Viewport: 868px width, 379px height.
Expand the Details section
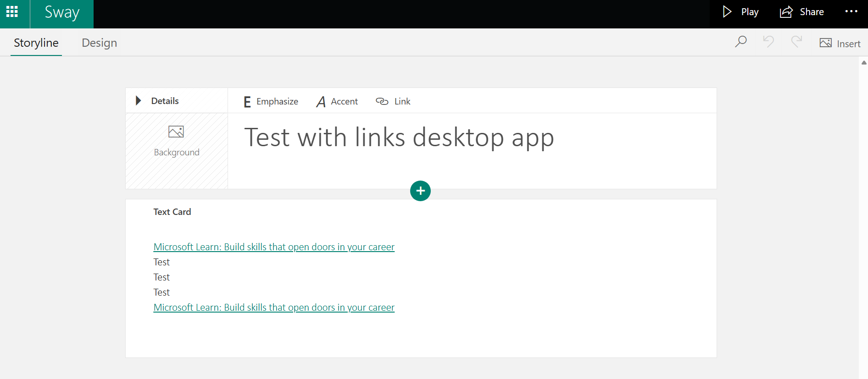[158, 101]
